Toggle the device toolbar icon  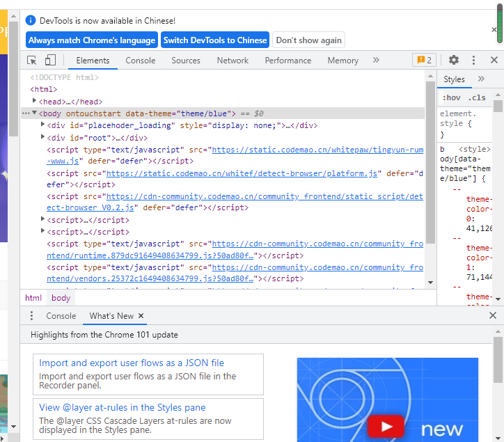[x=50, y=60]
